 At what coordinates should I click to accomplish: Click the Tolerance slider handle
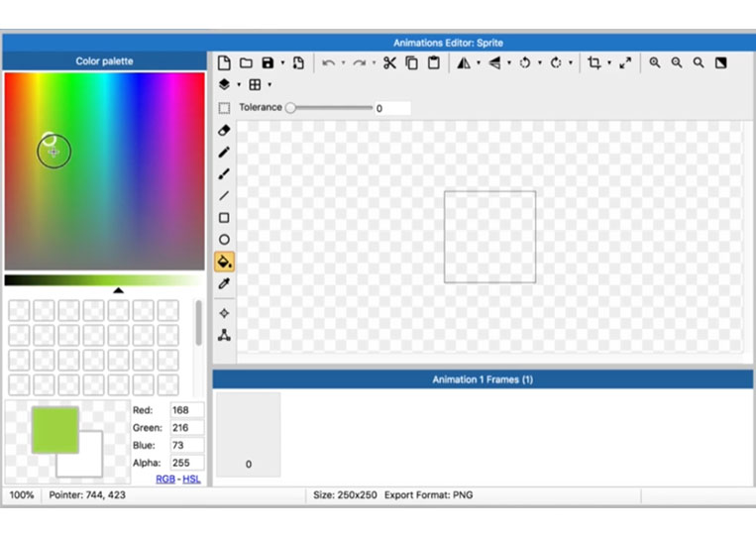(290, 107)
